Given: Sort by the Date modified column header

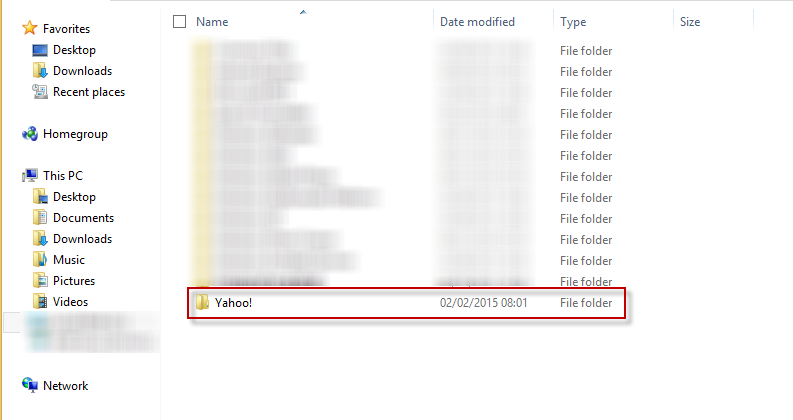Looking at the screenshot, I should [477, 22].
